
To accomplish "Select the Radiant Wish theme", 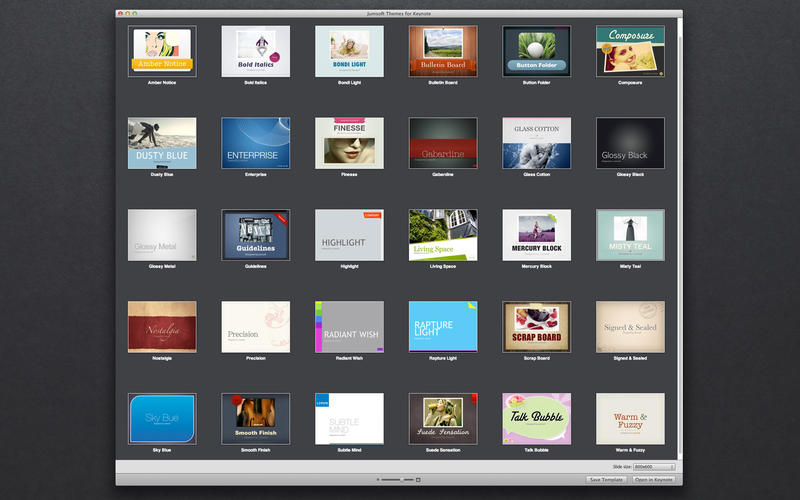I will (349, 327).
